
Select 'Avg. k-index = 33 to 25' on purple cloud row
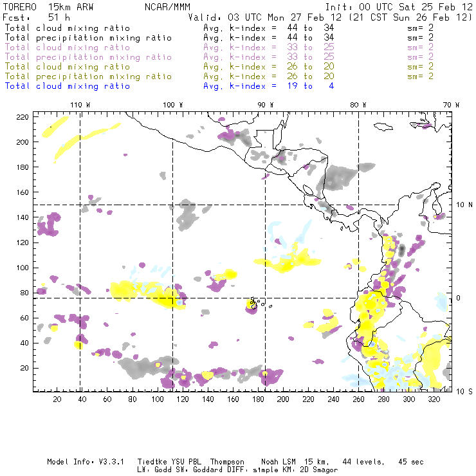tap(269, 48)
